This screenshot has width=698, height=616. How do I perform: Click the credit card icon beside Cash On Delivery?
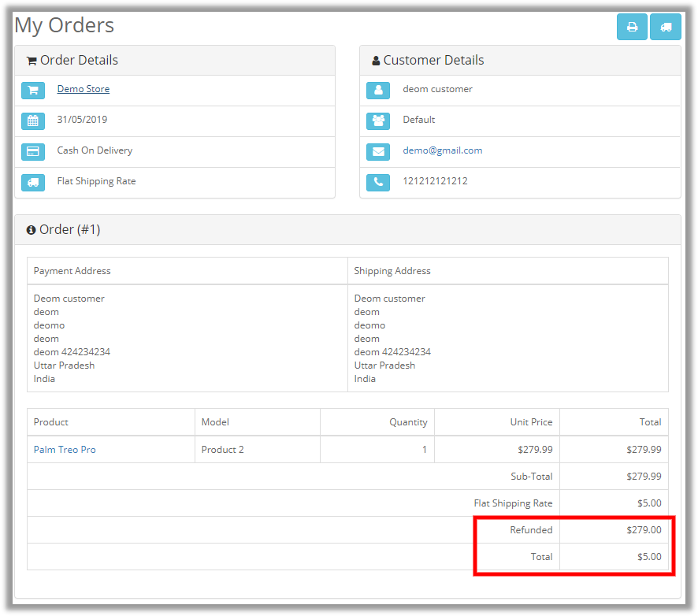coord(33,152)
